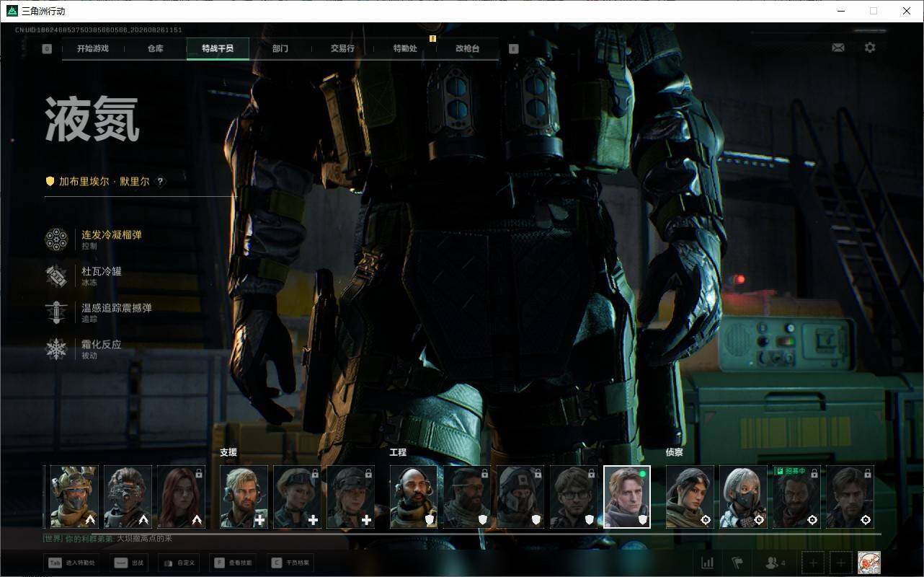Click the 杜瓦冷罐 skill name
The height and width of the screenshot is (577, 924).
[x=102, y=271]
